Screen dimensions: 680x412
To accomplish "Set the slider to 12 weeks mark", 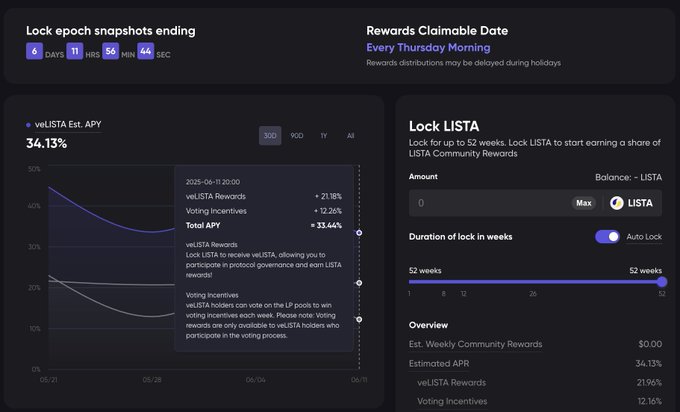I will (x=463, y=294).
